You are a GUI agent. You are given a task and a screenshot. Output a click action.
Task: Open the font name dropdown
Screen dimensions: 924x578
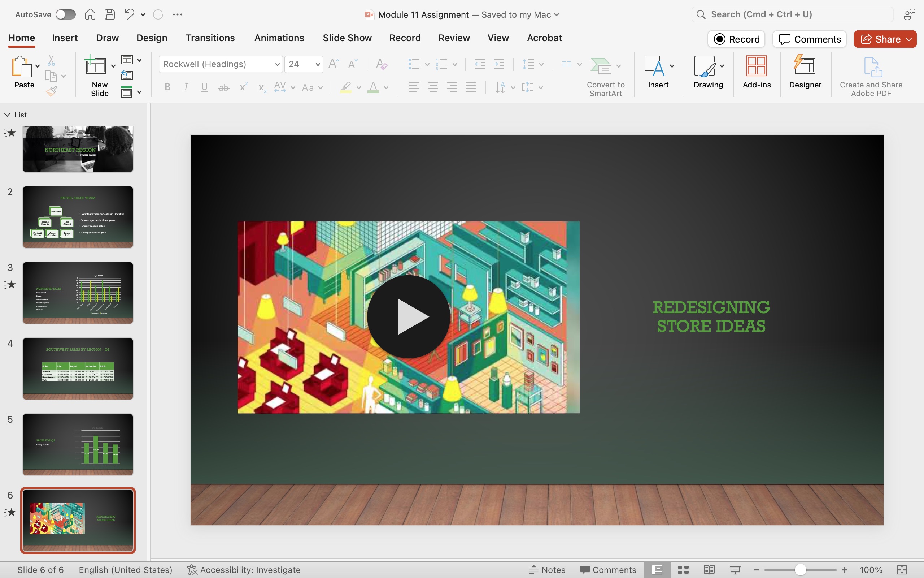278,64
